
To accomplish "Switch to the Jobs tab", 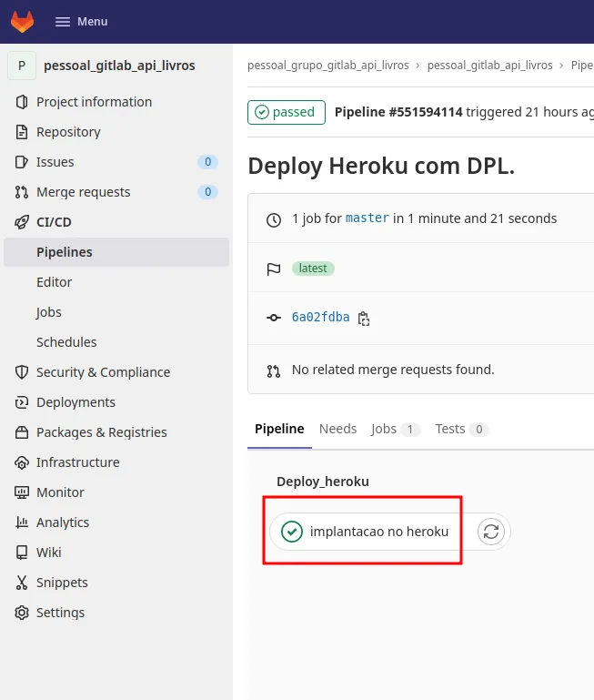I will (x=395, y=429).
